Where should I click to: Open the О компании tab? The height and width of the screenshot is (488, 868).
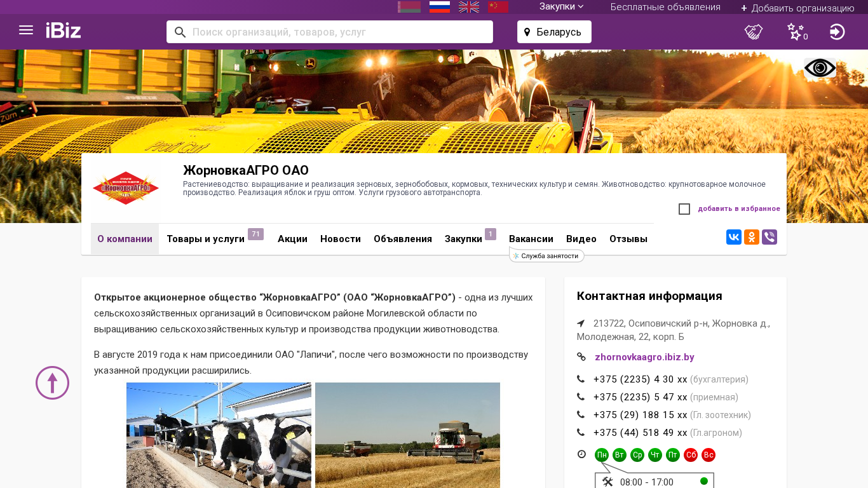pyautogui.click(x=125, y=239)
